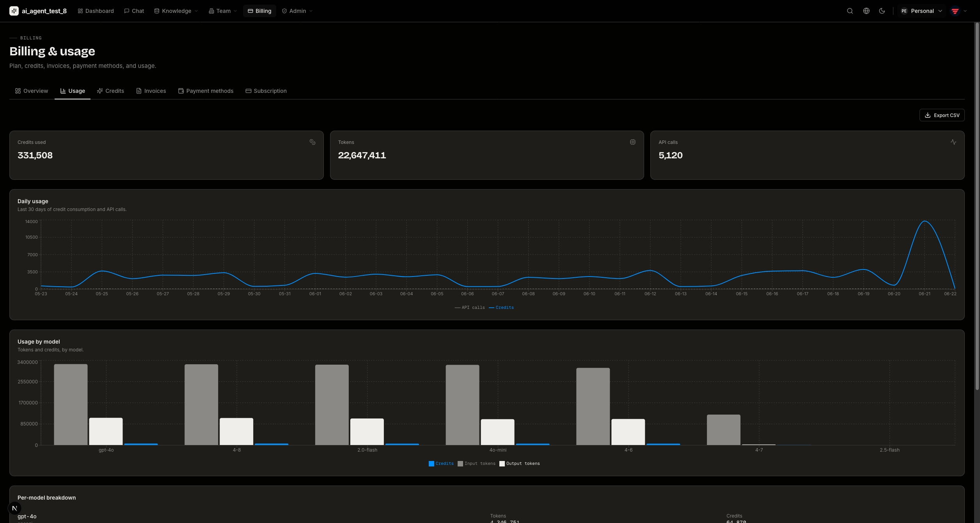This screenshot has width=980, height=523.
Task: Click the page vertical scrollbar
Action: click(977, 206)
